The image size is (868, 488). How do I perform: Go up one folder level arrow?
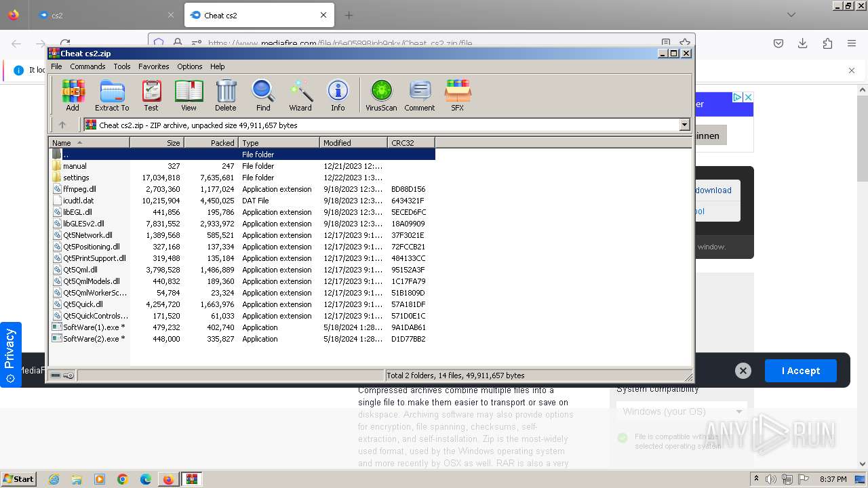[x=62, y=125]
